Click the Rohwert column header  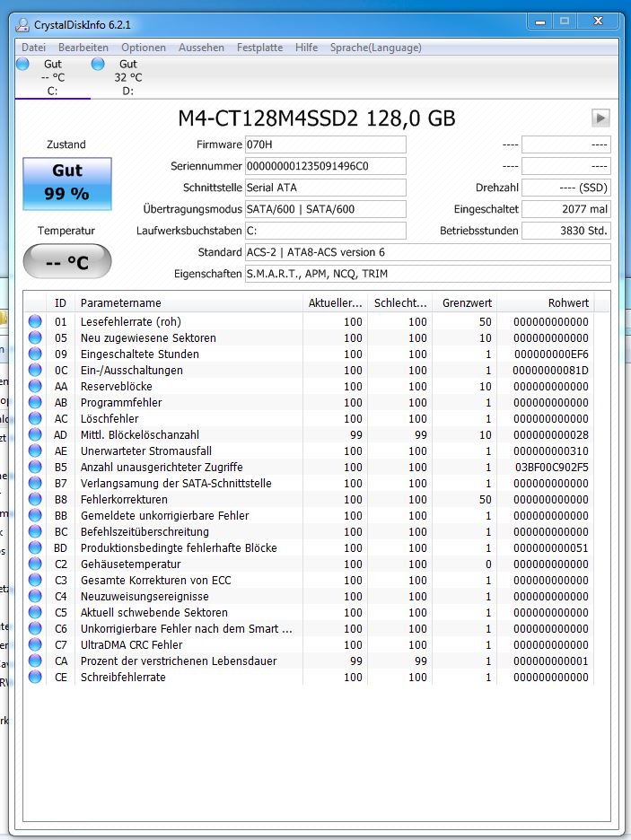tap(546, 302)
